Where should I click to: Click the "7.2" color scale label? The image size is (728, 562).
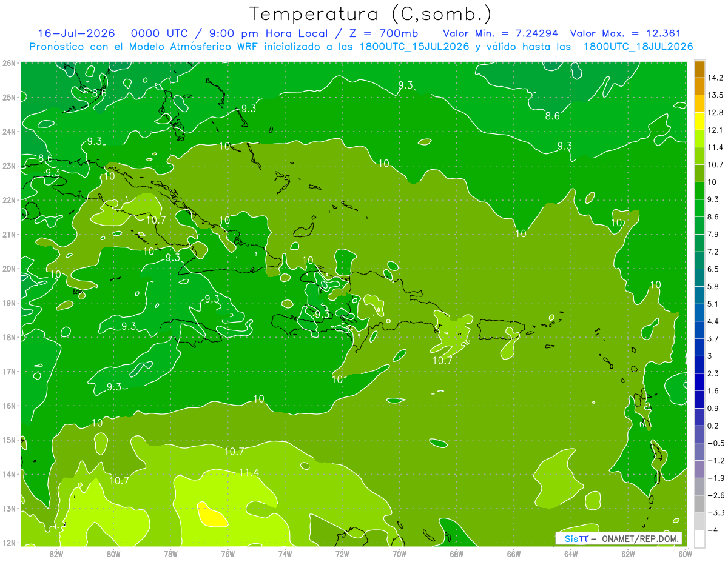(712, 252)
